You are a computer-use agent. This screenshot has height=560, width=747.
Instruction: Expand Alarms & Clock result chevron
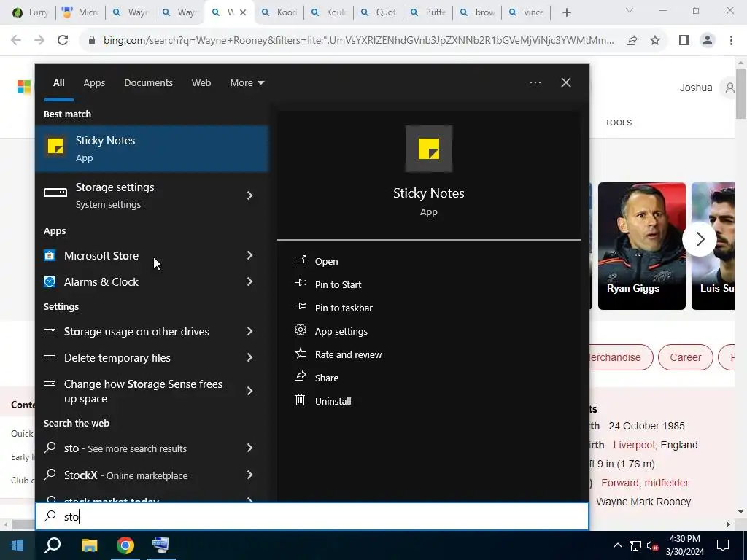(x=249, y=282)
